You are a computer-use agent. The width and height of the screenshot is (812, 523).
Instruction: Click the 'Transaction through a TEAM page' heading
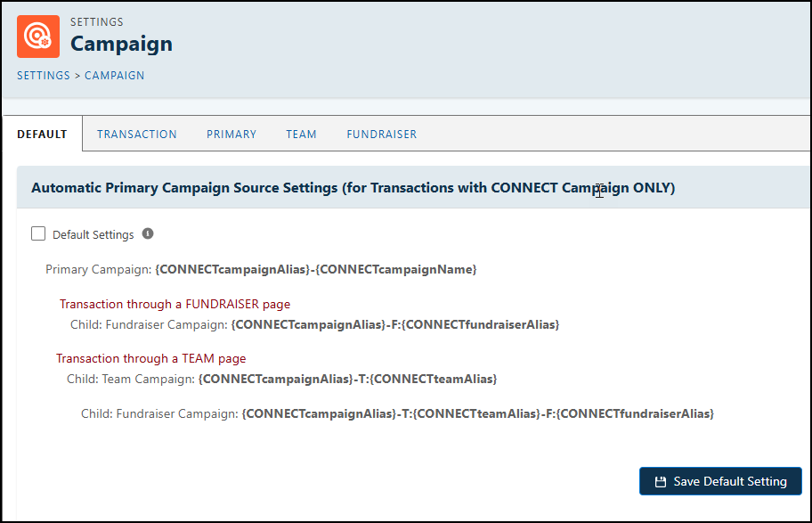click(150, 358)
